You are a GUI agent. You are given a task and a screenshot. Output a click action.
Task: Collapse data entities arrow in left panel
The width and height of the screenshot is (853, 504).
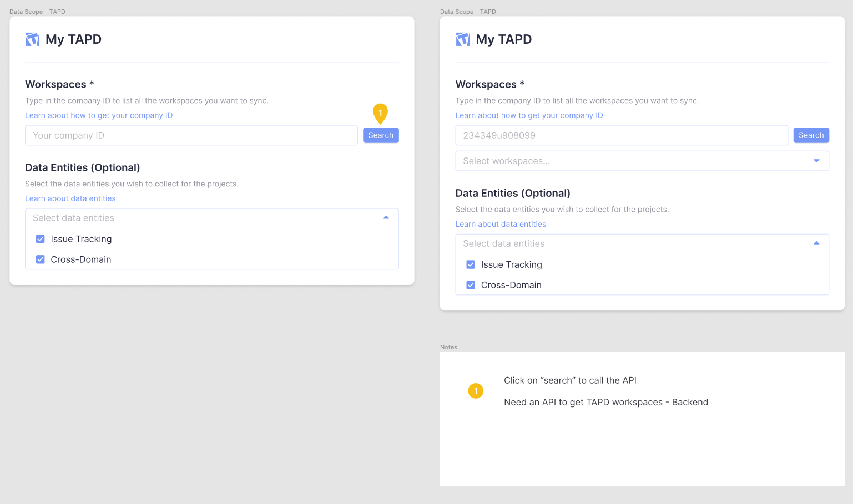point(386,217)
